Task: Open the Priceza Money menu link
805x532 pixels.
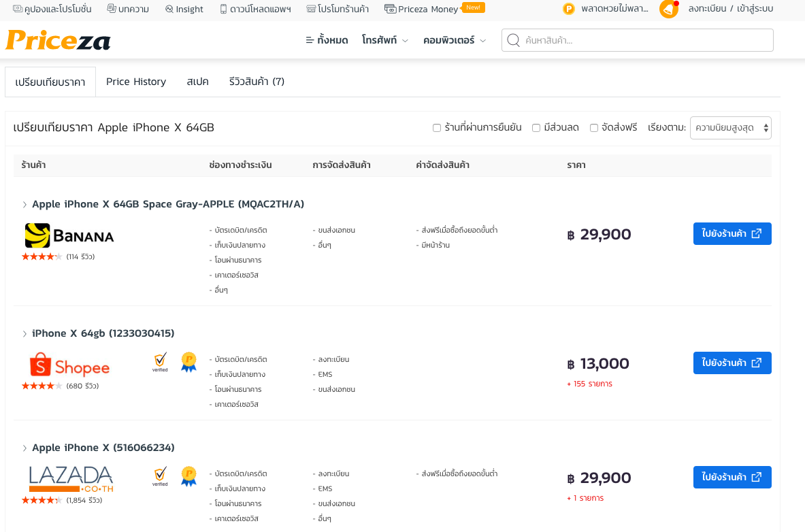Action: coord(428,10)
